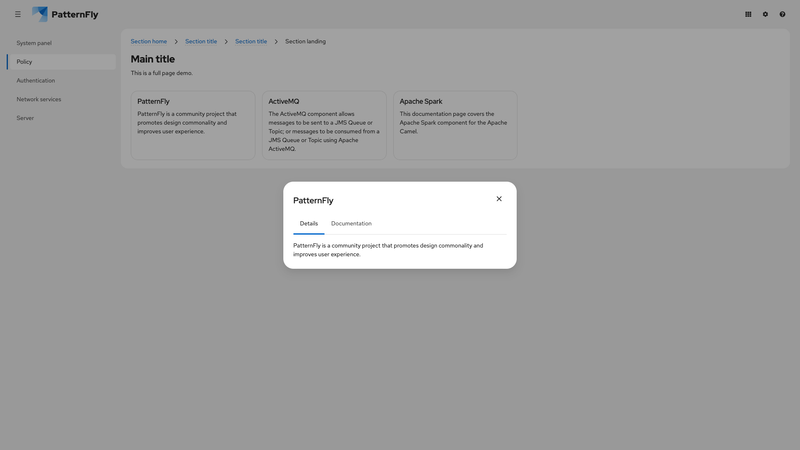The height and width of the screenshot is (450, 800).
Task: Open the application launcher grid icon
Action: tap(748, 14)
